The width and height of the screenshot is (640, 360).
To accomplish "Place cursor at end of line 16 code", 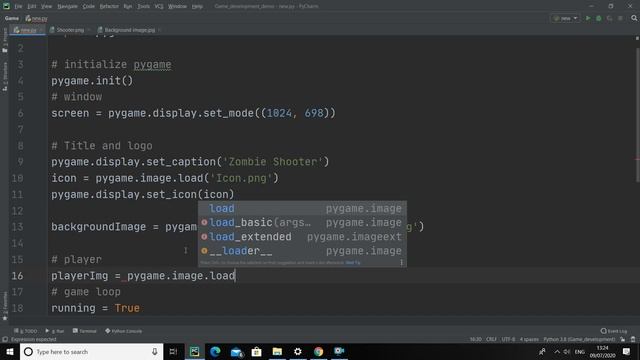I will click(x=236, y=276).
